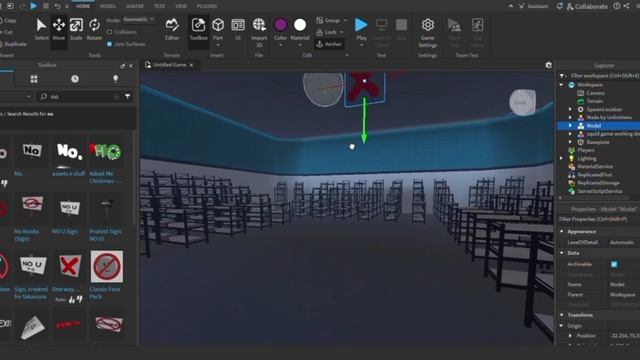This screenshot has width=640, height=360.
Task: Click the Import 3D icon
Action: tap(259, 25)
